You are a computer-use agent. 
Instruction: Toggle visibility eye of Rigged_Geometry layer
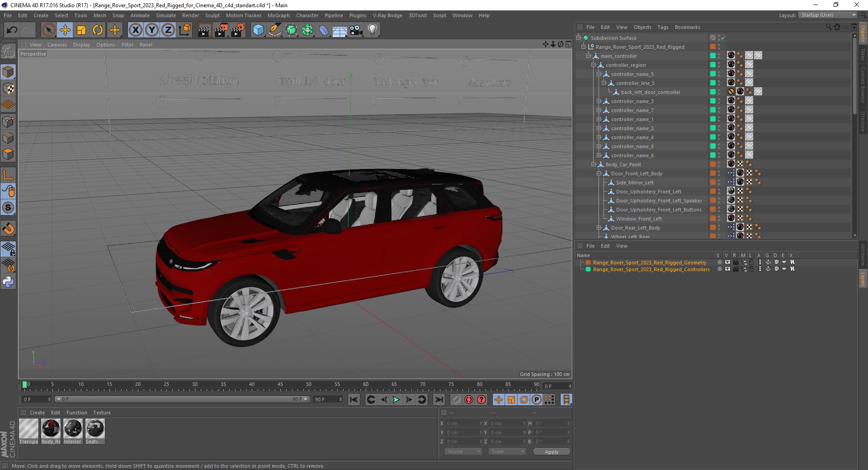(727, 262)
